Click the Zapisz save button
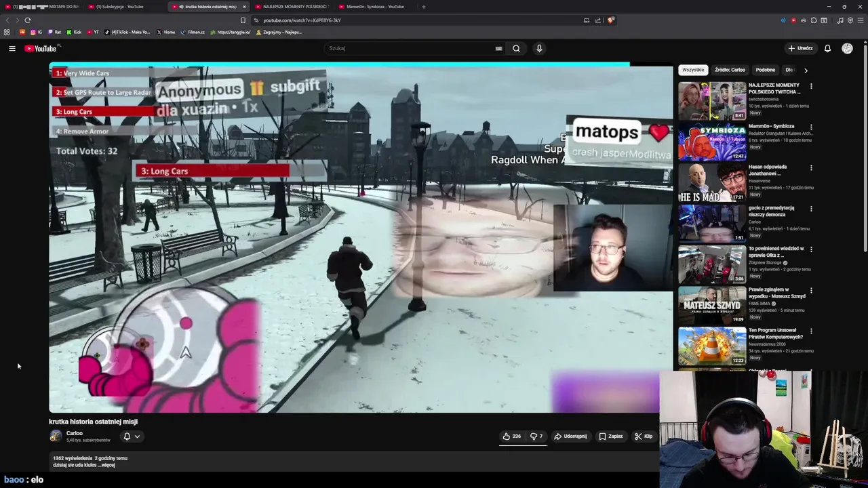 click(611, 436)
